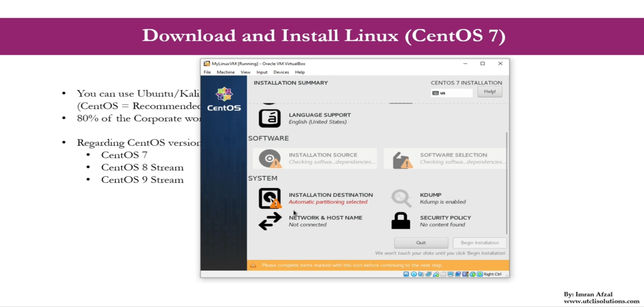Click 'Automatic partitioning selected' text
The width and height of the screenshot is (644, 307).
coord(328,202)
